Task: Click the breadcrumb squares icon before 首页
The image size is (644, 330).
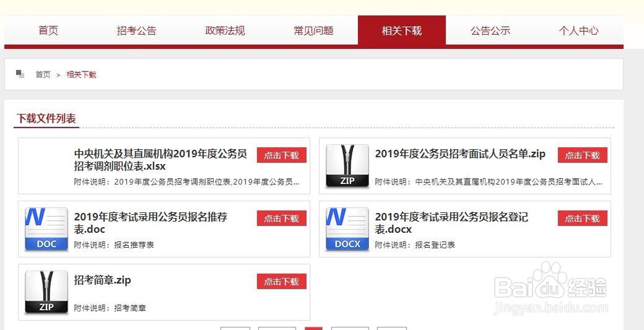Action: click(20, 74)
